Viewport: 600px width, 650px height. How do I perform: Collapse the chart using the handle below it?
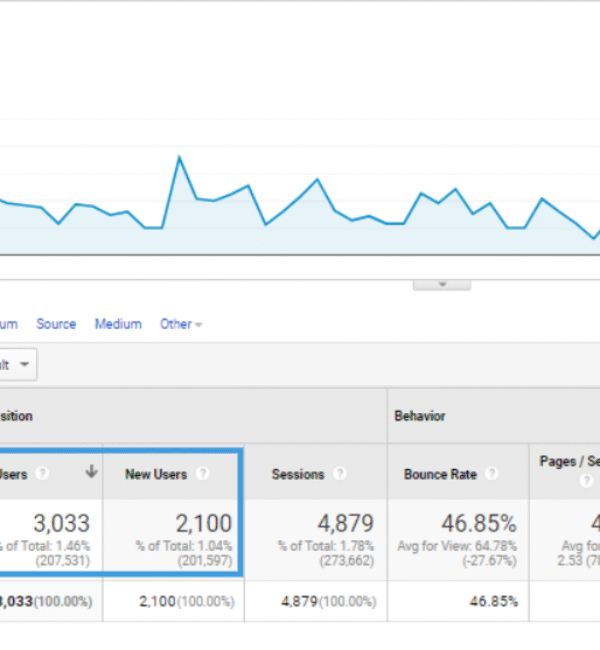[x=441, y=284]
